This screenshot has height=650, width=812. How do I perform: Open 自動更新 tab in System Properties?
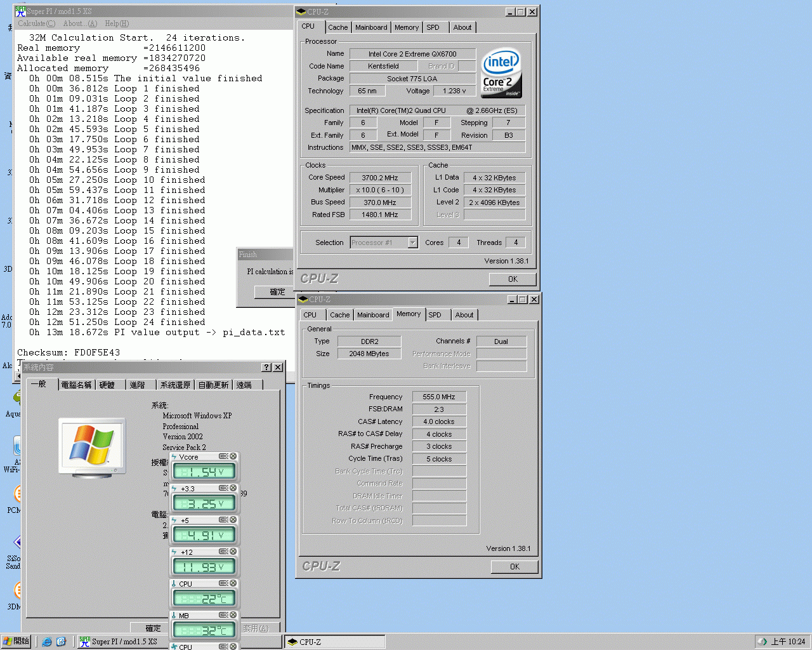pyautogui.click(x=213, y=385)
